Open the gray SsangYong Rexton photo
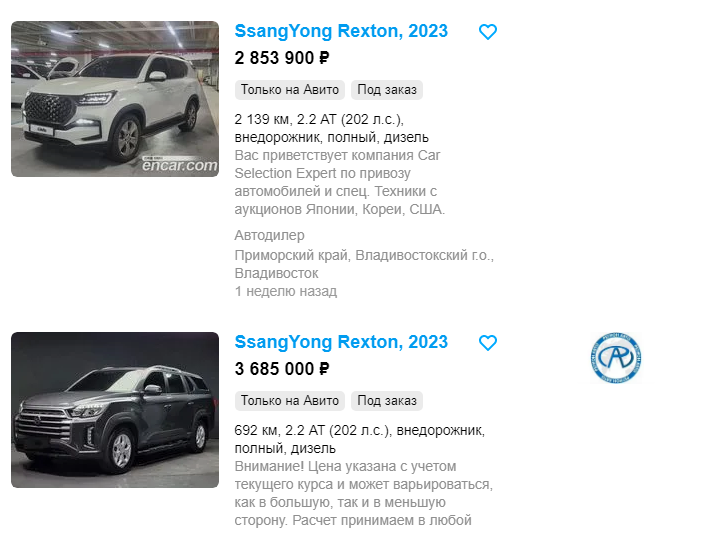The image size is (704, 539). 115,410
